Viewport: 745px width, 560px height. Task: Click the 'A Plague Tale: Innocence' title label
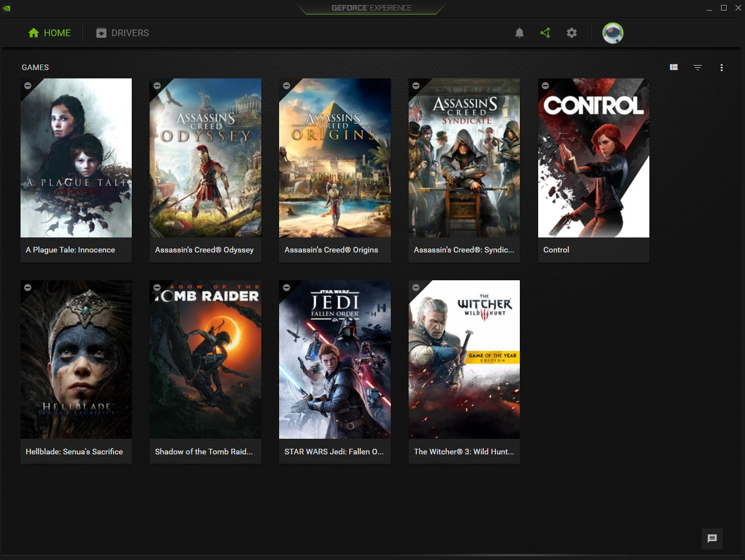click(x=70, y=250)
